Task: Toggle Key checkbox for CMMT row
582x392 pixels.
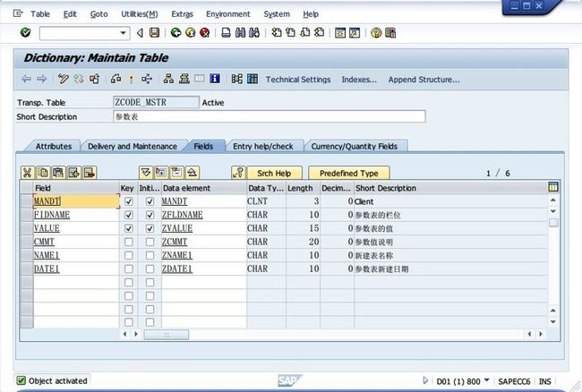Action: pos(128,242)
